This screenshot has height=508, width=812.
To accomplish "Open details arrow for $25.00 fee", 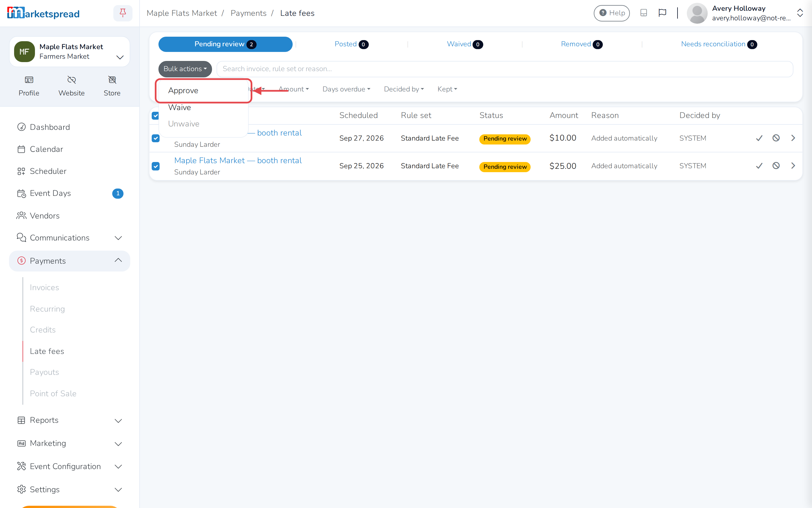I will coord(793,166).
